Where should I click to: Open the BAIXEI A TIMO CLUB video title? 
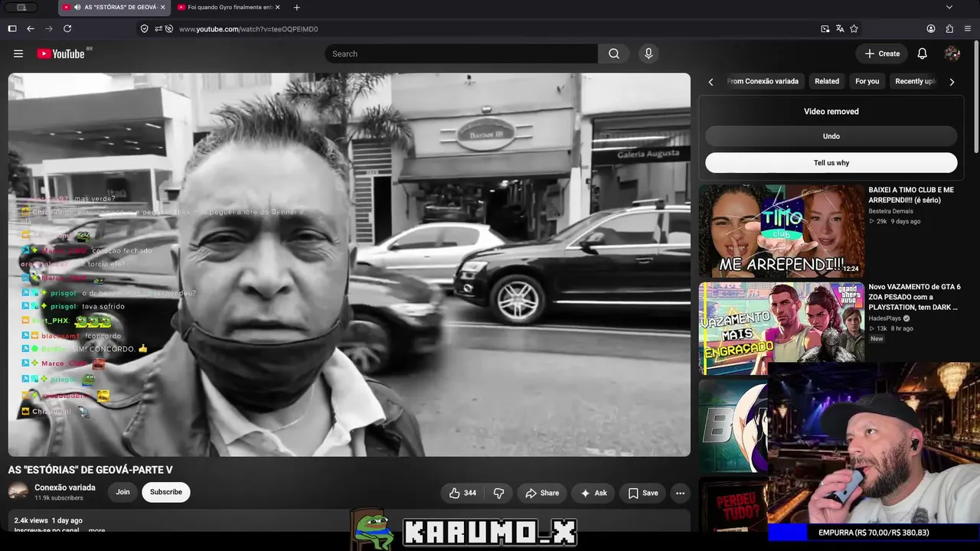pyautogui.click(x=911, y=195)
